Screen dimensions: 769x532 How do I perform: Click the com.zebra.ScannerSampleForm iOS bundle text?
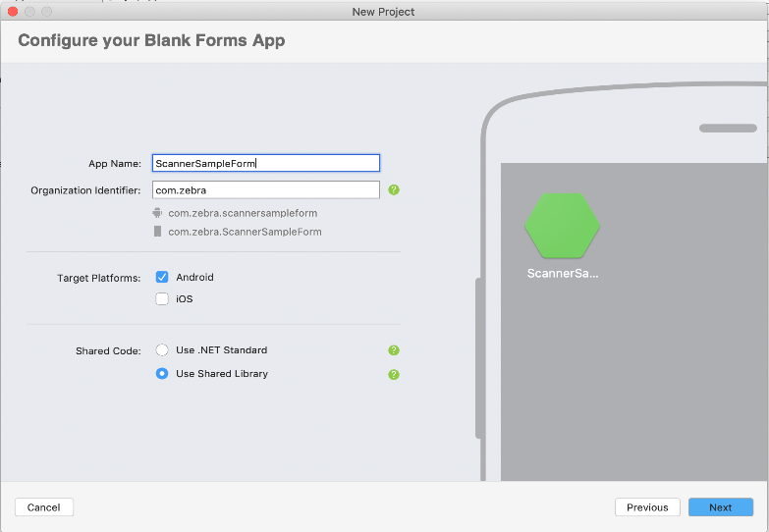pyautogui.click(x=245, y=232)
